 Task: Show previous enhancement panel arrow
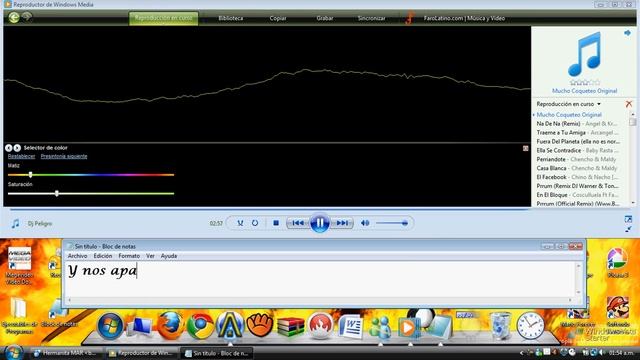(x=9, y=148)
